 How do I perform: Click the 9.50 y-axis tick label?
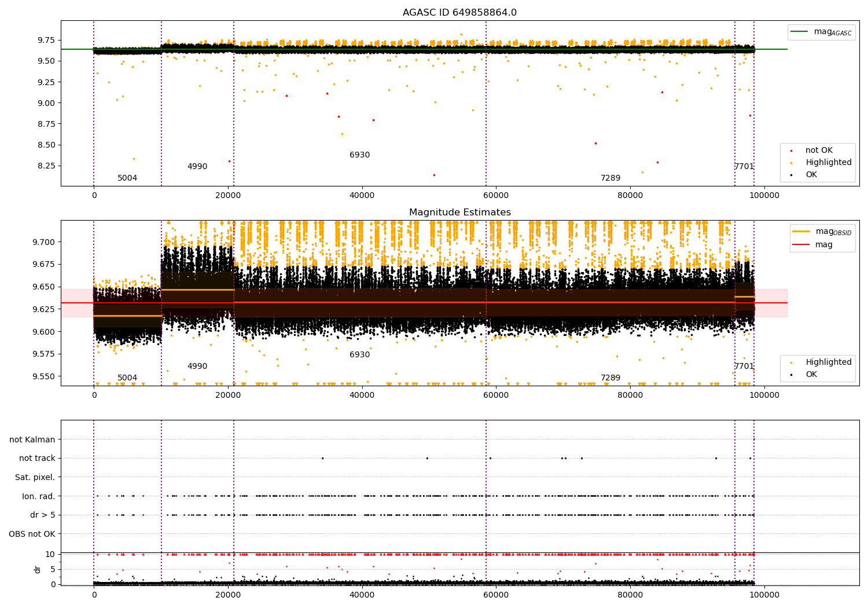point(46,61)
